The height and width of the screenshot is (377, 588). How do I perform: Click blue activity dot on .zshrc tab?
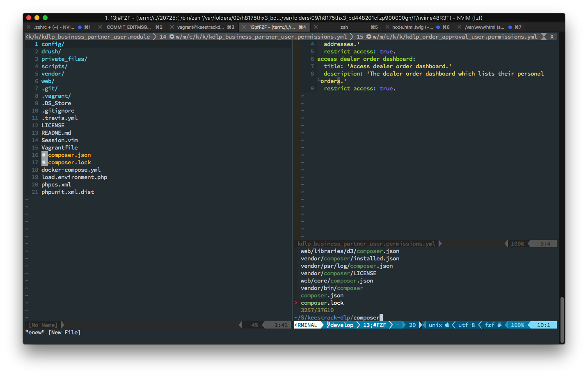point(80,27)
